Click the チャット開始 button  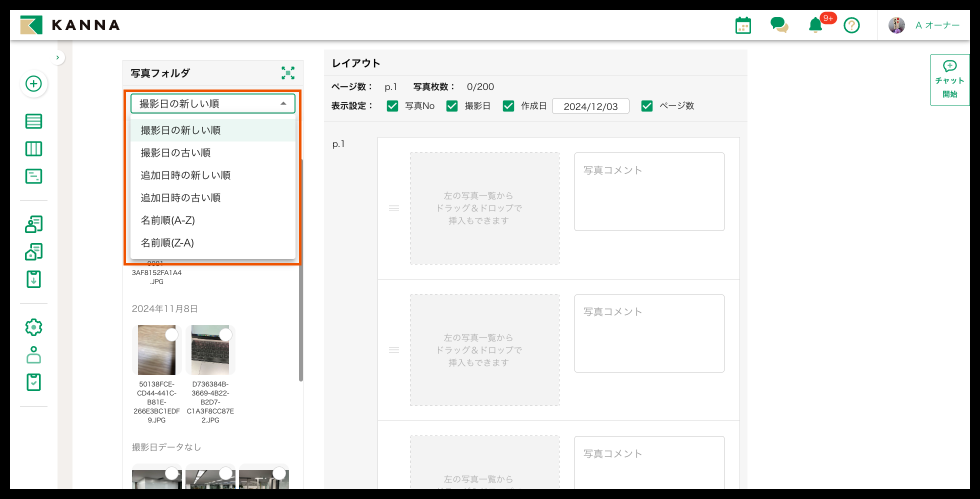949,80
